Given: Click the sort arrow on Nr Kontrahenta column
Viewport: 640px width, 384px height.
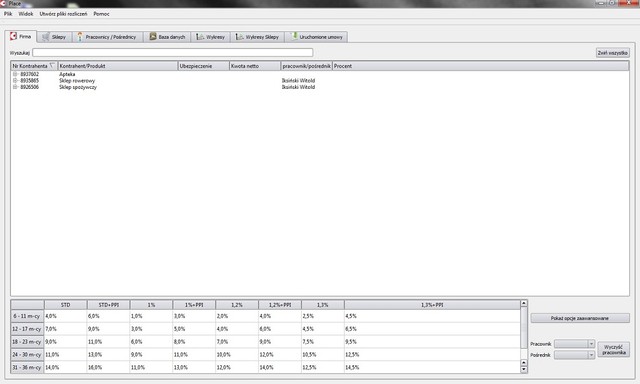Looking at the screenshot, I should click(x=52, y=66).
